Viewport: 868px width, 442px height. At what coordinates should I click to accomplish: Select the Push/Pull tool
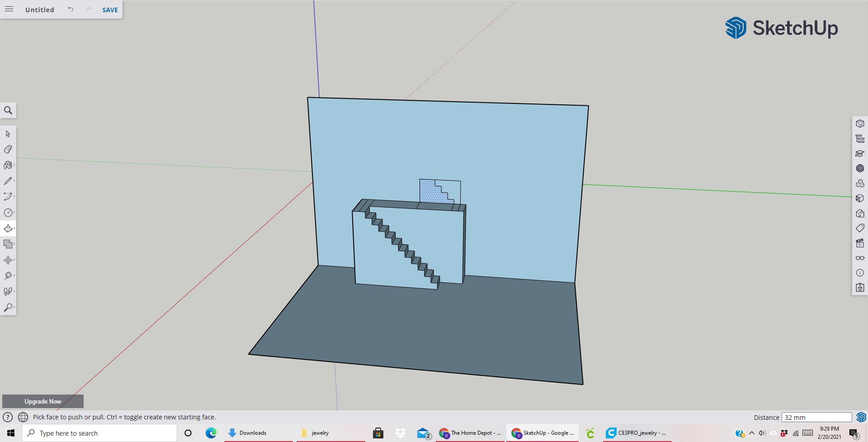[8, 228]
